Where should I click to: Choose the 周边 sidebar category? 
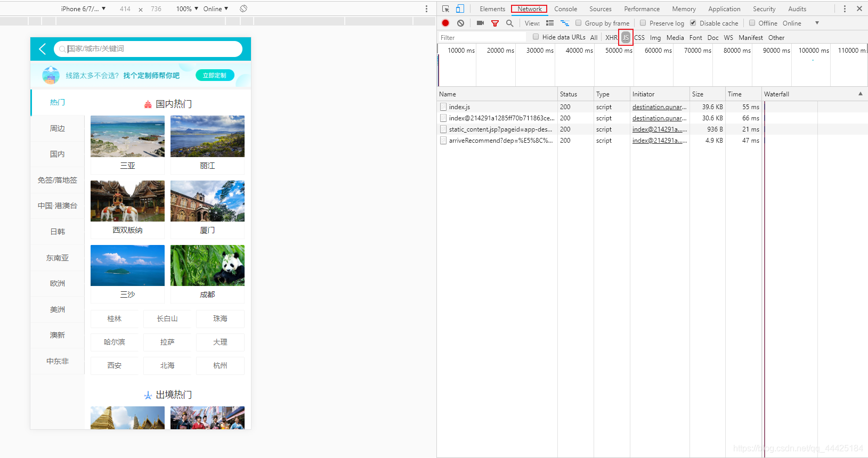58,128
